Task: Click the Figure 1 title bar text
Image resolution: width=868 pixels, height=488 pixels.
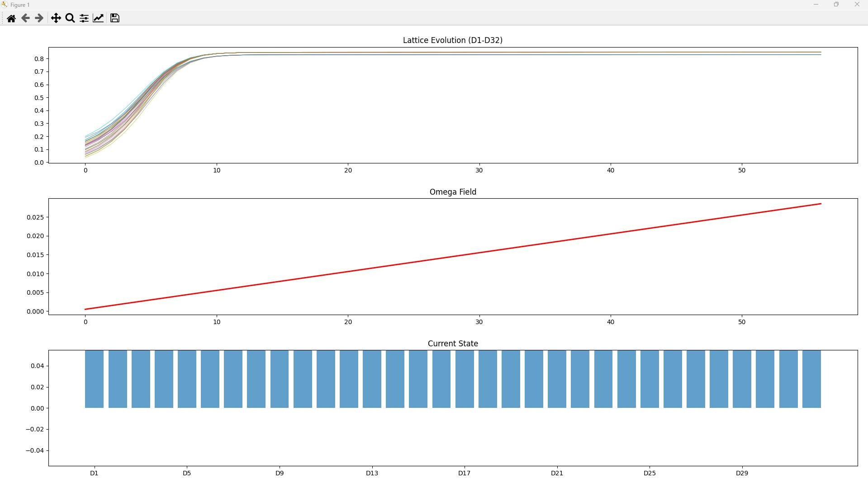Action: [20, 5]
